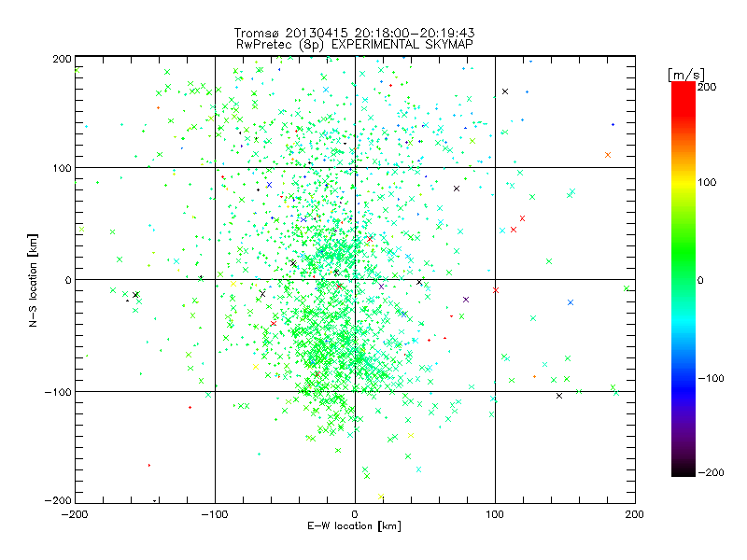747x560 pixels.
Task: Click the plot title line "Tromsø 20130415 20:18:00-20:19:43"
Action: click(354, 33)
